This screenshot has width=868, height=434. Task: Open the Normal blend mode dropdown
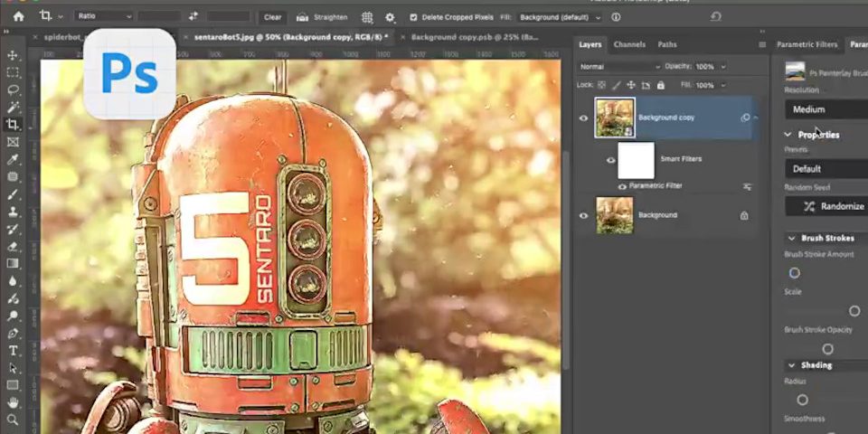pyautogui.click(x=619, y=67)
